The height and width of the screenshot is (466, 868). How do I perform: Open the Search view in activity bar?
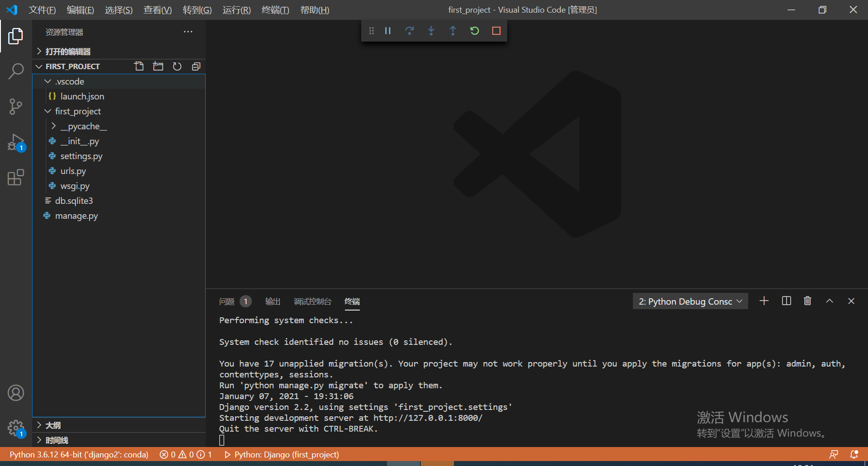16,71
